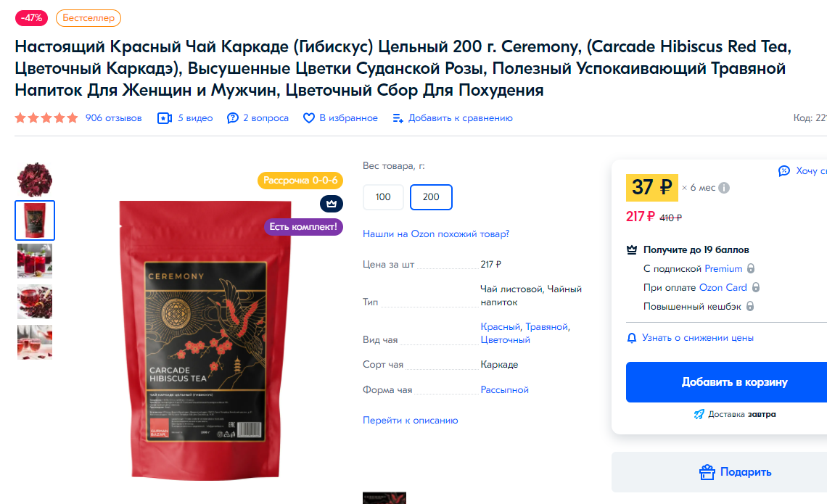
Task: Click the crown badge on product image
Action: [332, 204]
